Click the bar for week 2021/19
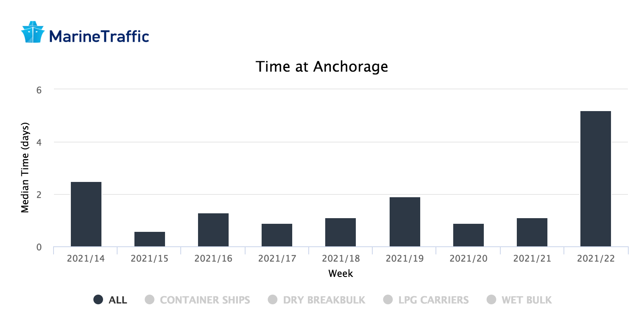The height and width of the screenshot is (322, 644). [405, 222]
